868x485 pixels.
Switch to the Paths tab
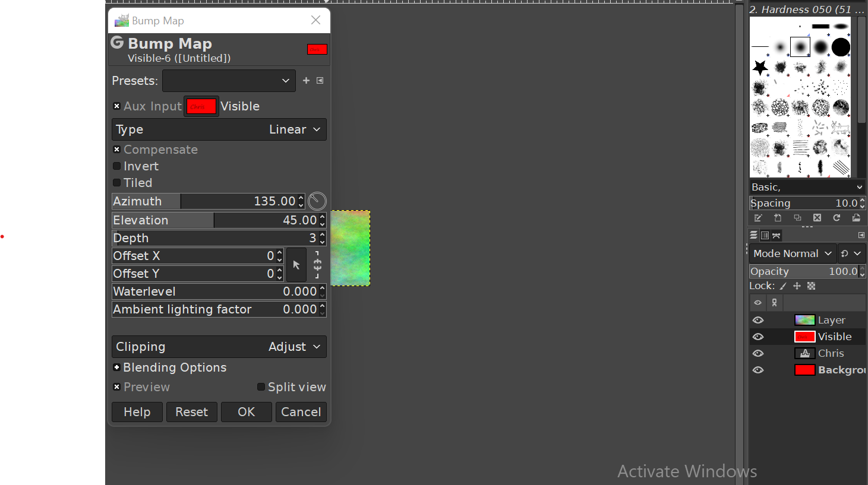[777, 236]
